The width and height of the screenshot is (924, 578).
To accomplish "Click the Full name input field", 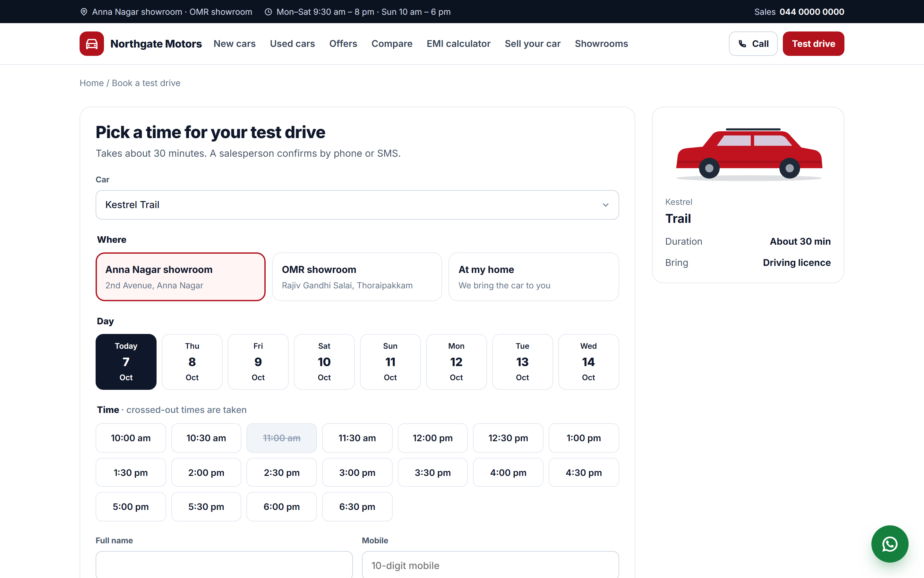I will point(224,565).
